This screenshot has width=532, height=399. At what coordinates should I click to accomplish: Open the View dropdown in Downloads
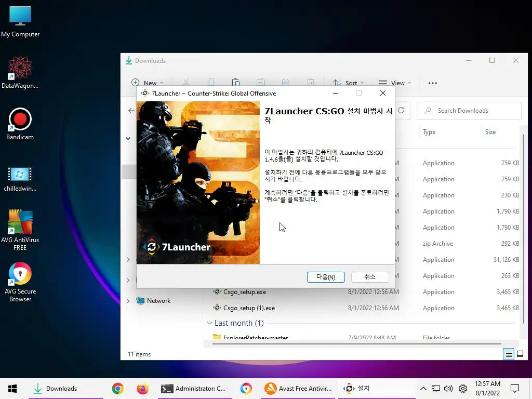[395, 83]
